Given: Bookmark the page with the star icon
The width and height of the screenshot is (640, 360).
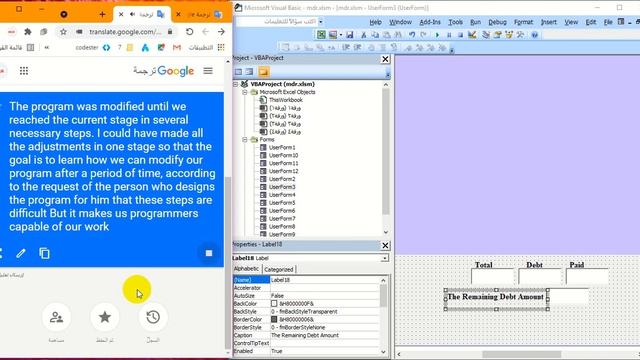Looking at the screenshot, I should click(x=63, y=31).
